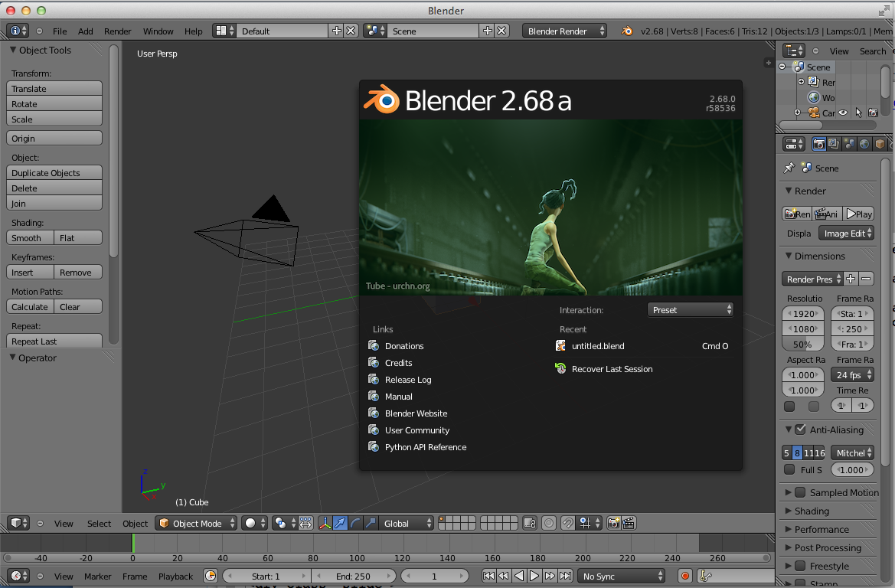Select the scale manipulator icon

point(371,523)
